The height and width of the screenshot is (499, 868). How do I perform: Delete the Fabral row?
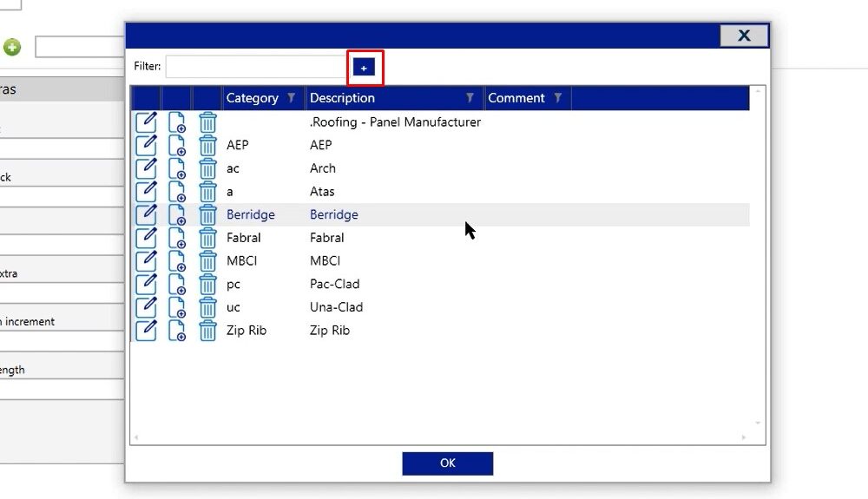click(x=207, y=239)
